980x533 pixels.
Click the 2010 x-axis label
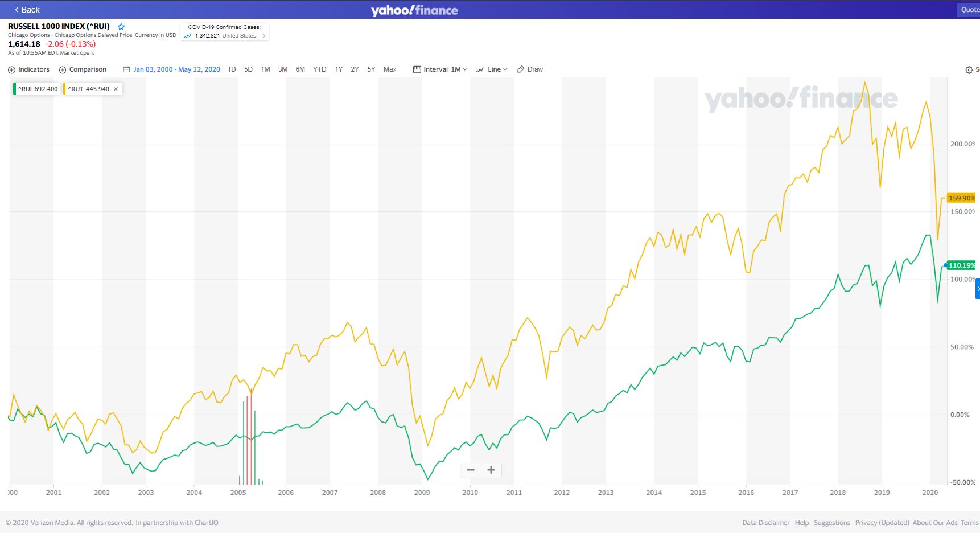coord(470,493)
